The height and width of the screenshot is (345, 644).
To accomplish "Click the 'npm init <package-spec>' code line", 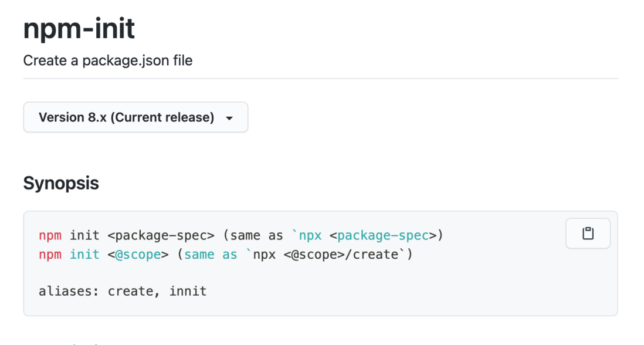I will [x=241, y=235].
